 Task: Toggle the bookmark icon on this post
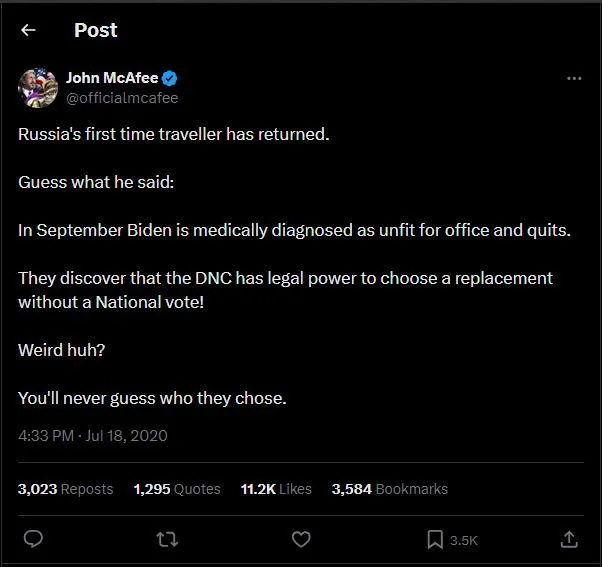[x=436, y=539]
